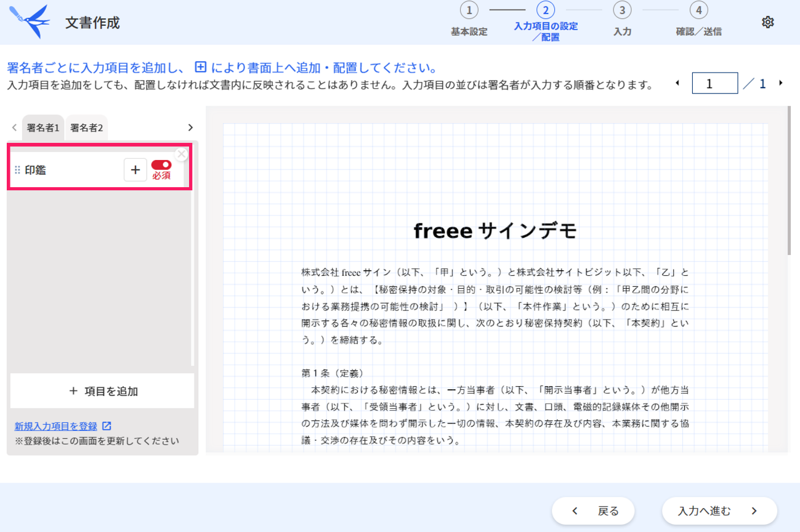
Task: Go to previous page with left triangle
Action: point(677,83)
